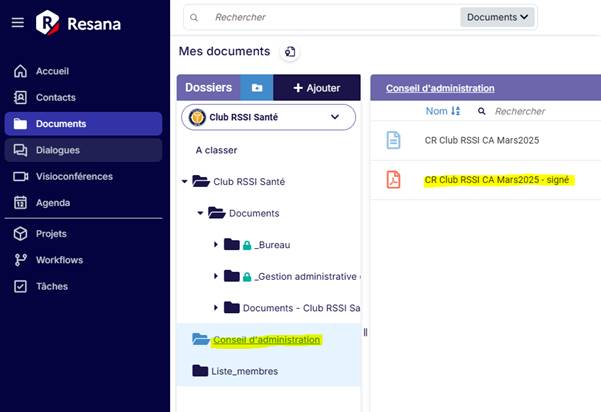Image resolution: width=601 pixels, height=412 pixels.
Task: Navigate to Accueil in the sidebar
Action: pyautogui.click(x=52, y=71)
